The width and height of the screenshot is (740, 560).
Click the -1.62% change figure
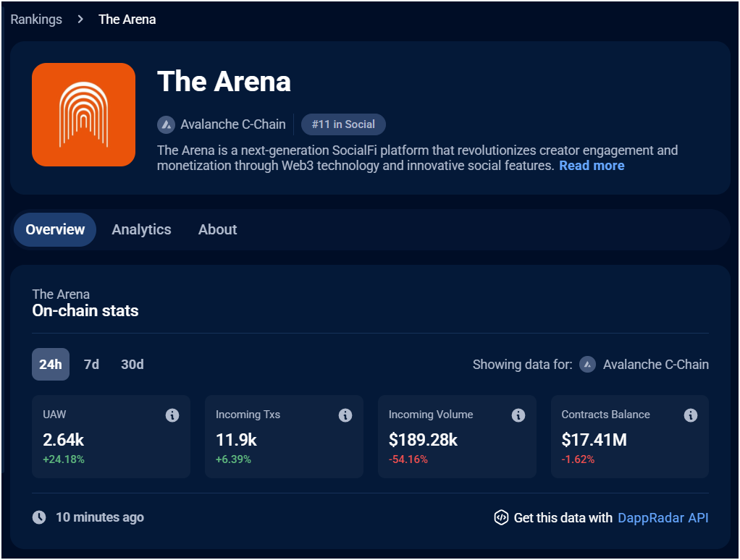click(578, 459)
